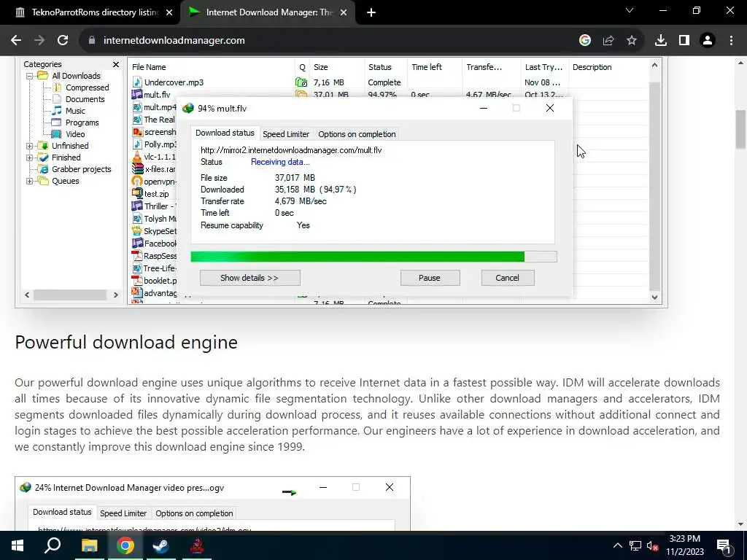Image resolution: width=747 pixels, height=560 pixels.
Task: Open the share page icon
Action: click(608, 41)
